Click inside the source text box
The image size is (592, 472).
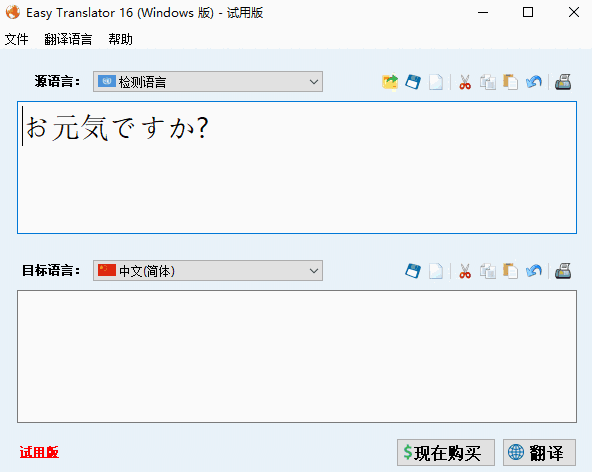tap(297, 167)
